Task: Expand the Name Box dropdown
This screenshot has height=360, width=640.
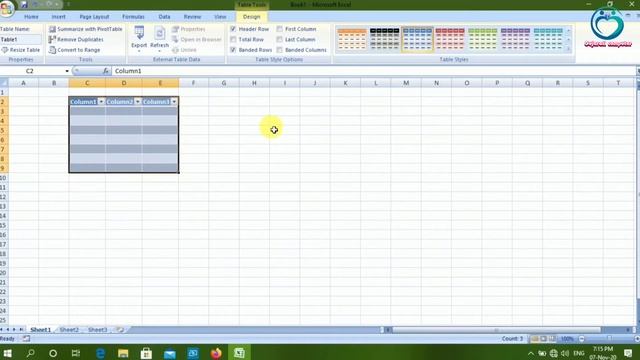Action: tap(67, 71)
